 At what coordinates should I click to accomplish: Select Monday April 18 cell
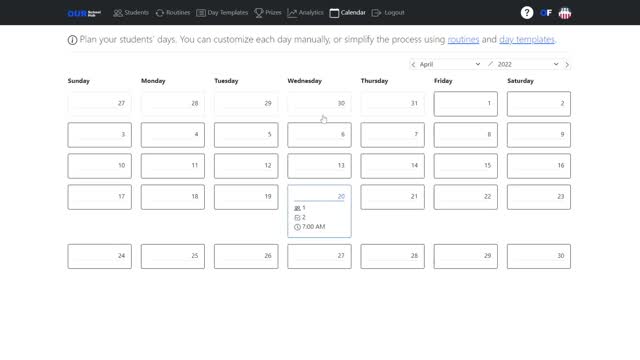point(173,197)
